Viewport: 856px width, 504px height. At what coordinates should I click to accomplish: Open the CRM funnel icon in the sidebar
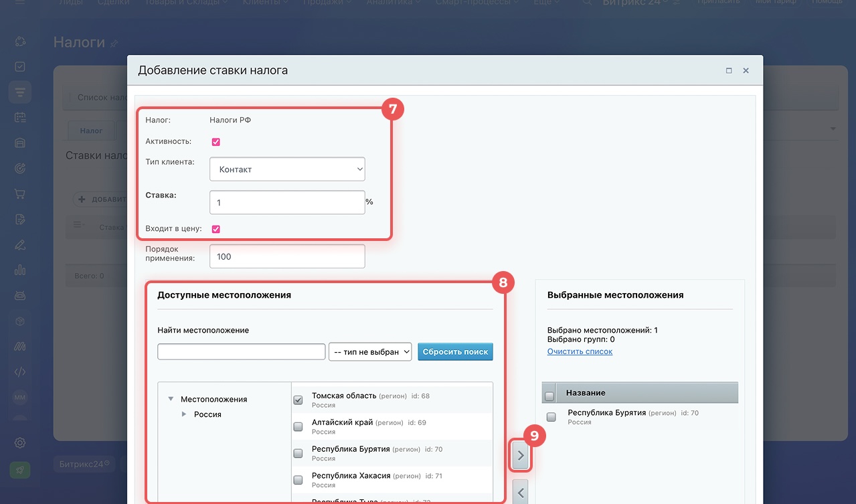click(x=20, y=91)
